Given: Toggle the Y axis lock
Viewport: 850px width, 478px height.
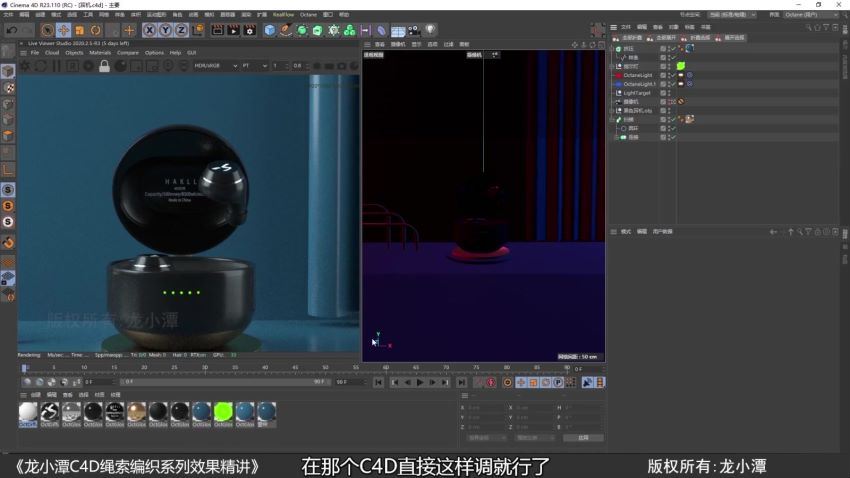Looking at the screenshot, I should point(165,30).
